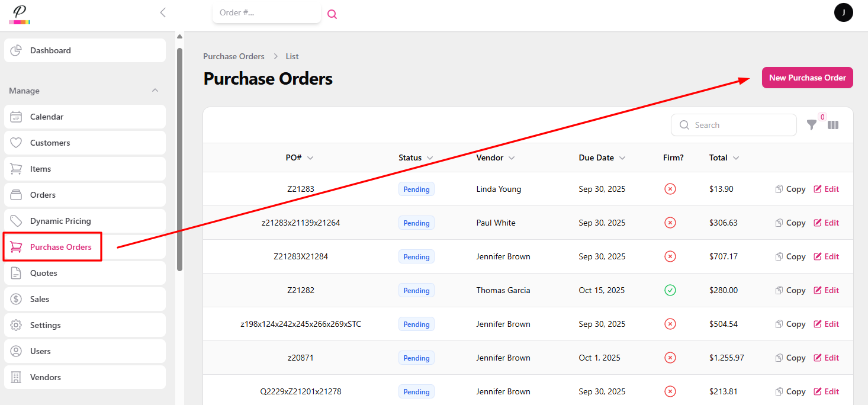This screenshot has height=405, width=868.
Task: Open the PO# column sort dropdown
Action: 312,157
